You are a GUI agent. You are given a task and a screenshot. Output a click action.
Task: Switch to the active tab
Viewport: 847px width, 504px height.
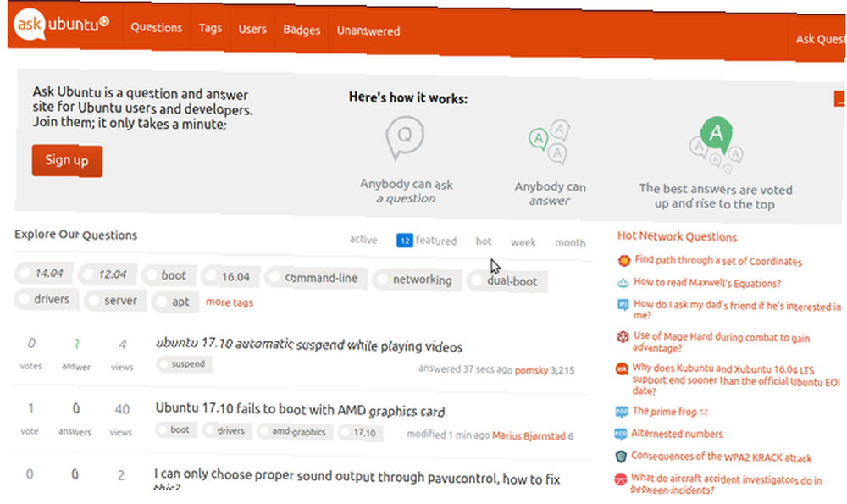[363, 240]
